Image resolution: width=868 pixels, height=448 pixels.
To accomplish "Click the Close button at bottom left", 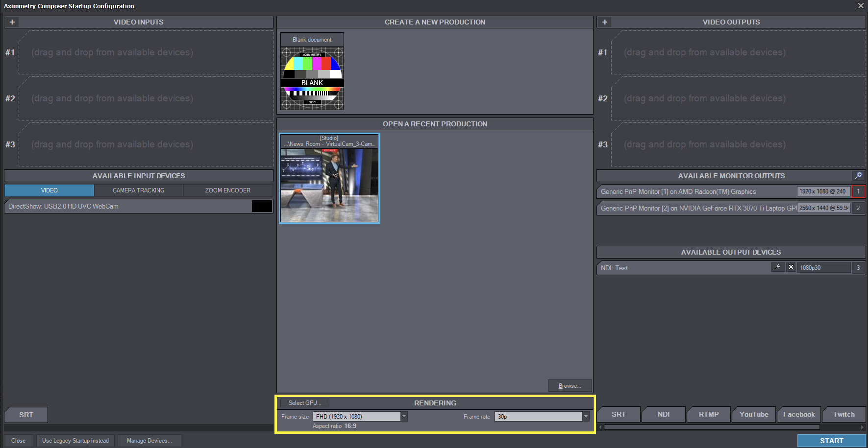I will tap(19, 441).
